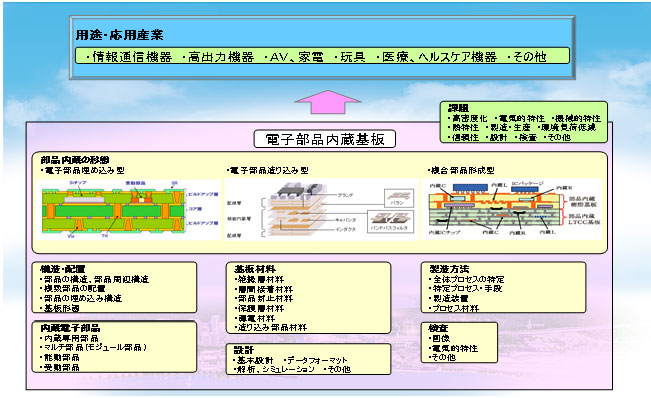Select '解析、シミュレーション'
The image size is (651, 398).
pyautogui.click(x=276, y=369)
